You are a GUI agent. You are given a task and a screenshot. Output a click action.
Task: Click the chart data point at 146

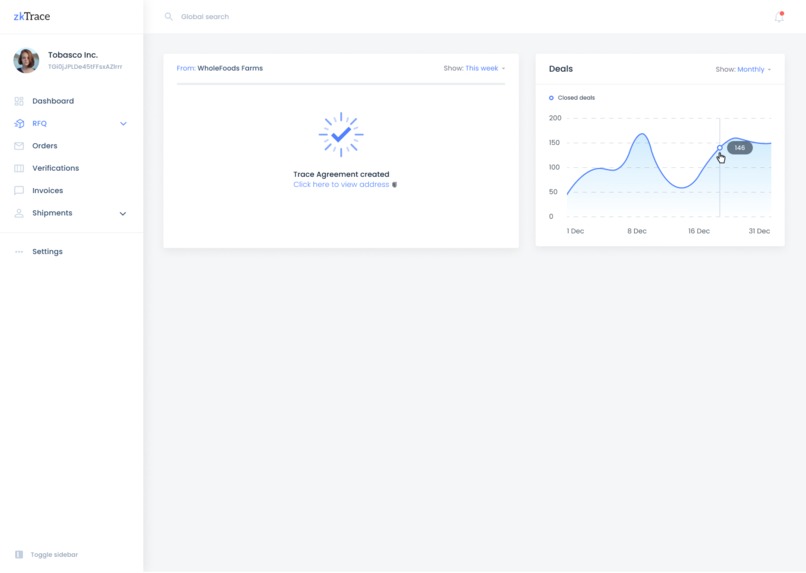click(720, 148)
